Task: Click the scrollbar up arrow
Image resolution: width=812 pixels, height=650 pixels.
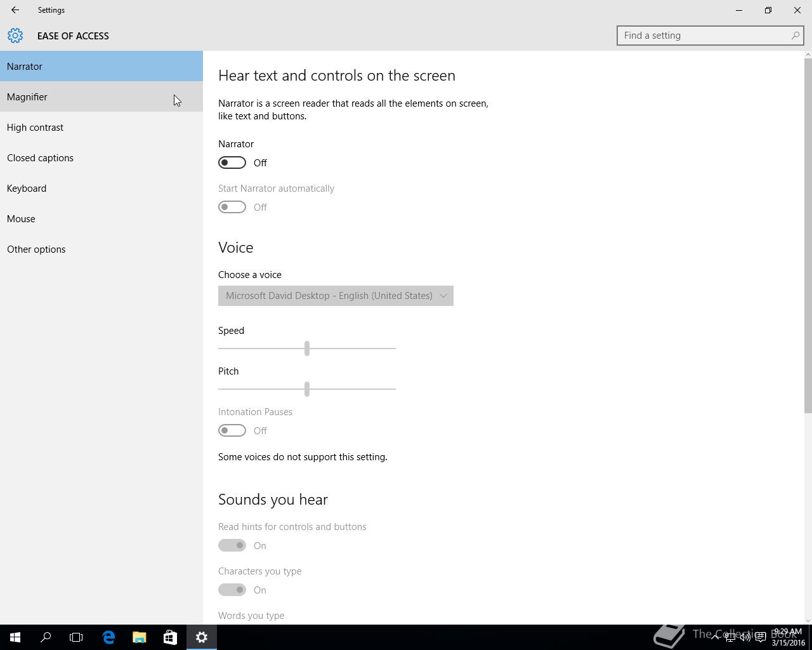Action: (x=808, y=55)
